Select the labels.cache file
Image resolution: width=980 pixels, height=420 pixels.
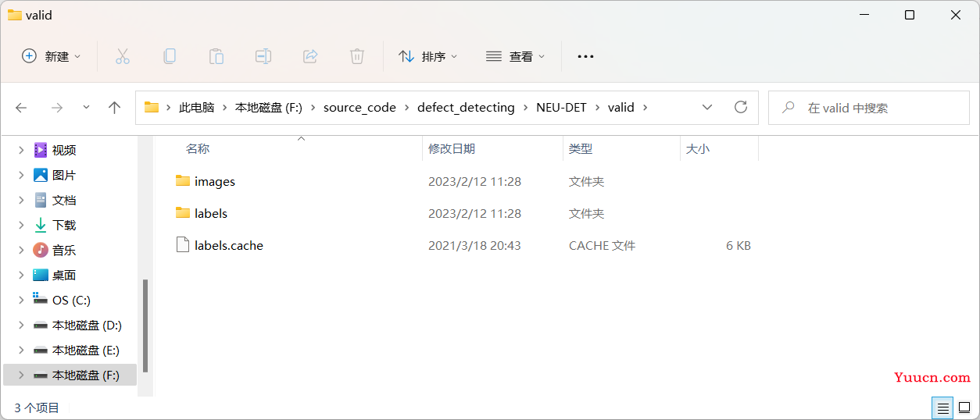click(229, 245)
